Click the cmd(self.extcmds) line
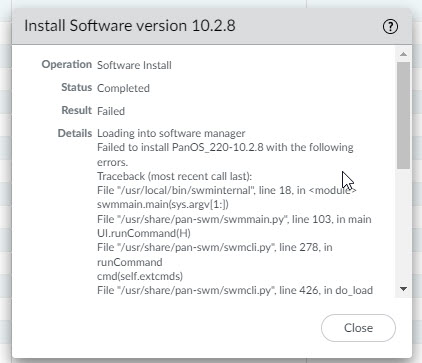Image resolution: width=422 pixels, height=363 pixels. (140, 276)
